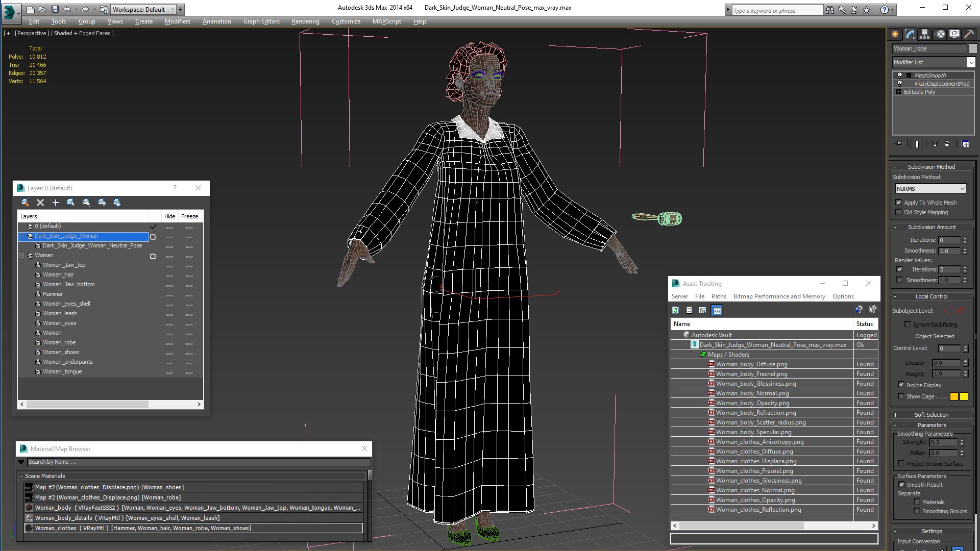This screenshot has width=980, height=551.
Task: Toggle Apply To Whole Mesh checkbox
Action: [899, 203]
